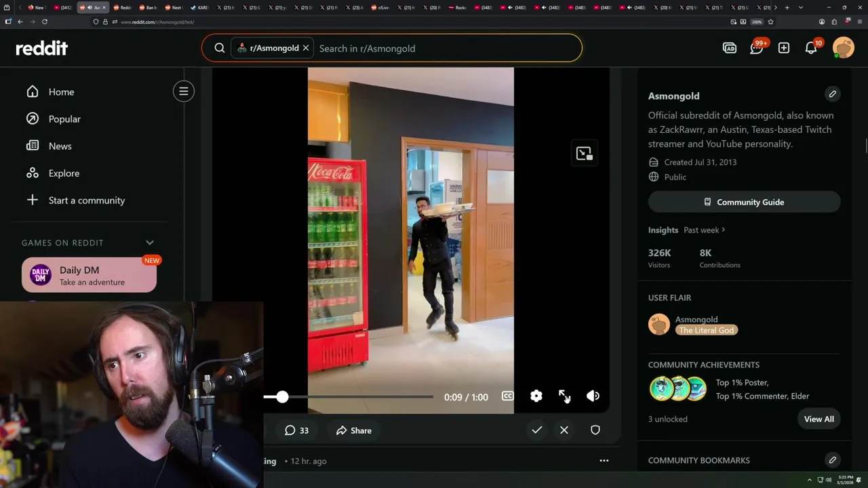Screen dimensions: 868x488
Task: Close the active Asmongold tab
Action: coord(105,7)
